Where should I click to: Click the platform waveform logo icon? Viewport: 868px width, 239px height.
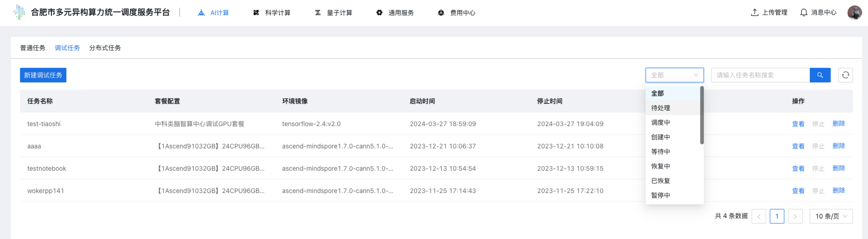click(19, 12)
